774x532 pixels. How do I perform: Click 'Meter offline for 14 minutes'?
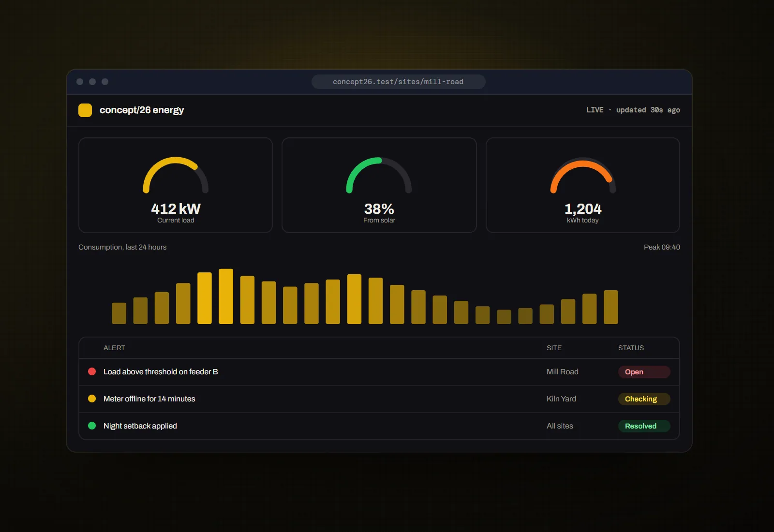click(x=149, y=399)
